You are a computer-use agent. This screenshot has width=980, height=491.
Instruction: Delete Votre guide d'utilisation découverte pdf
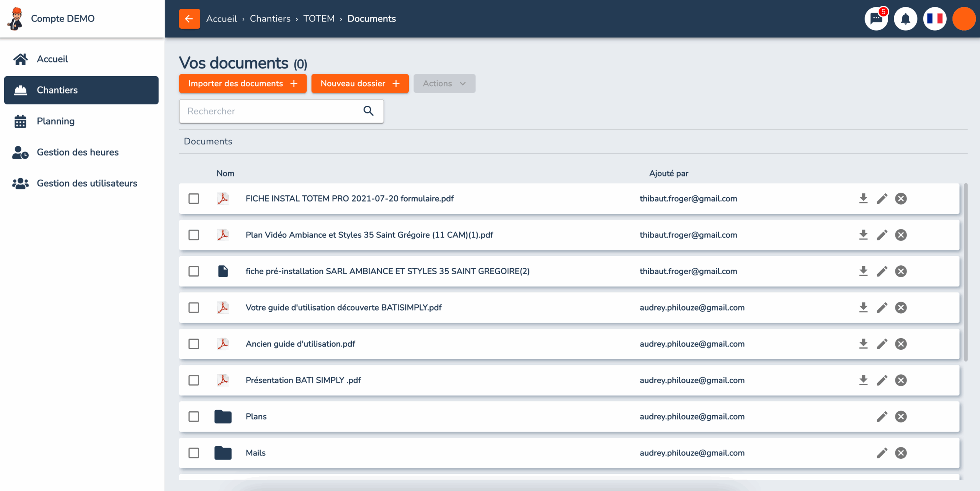click(901, 308)
